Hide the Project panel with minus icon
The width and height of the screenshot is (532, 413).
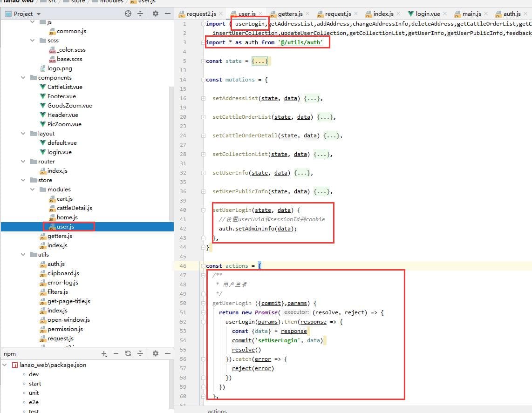tap(168, 14)
